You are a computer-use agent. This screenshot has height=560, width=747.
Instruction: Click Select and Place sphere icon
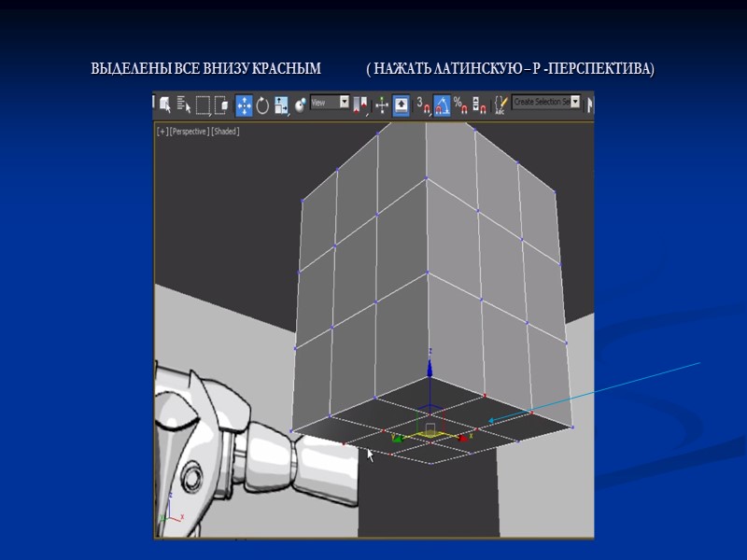tap(300, 105)
